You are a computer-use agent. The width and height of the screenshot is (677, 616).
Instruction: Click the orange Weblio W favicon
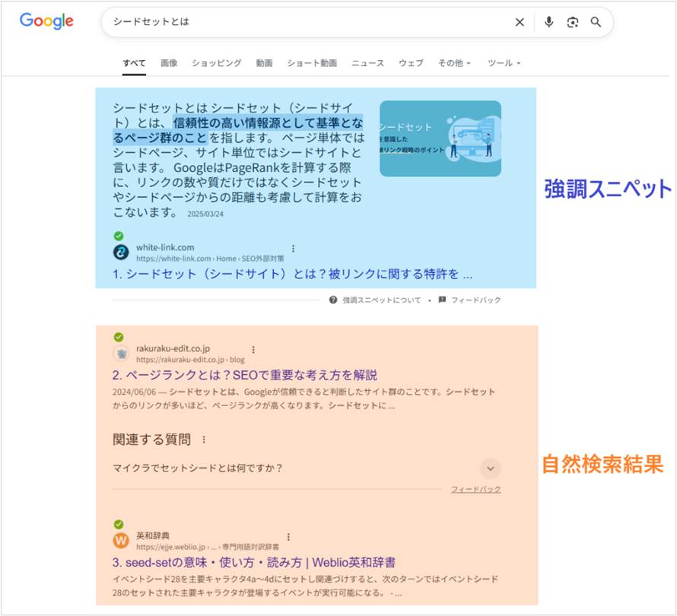(121, 541)
